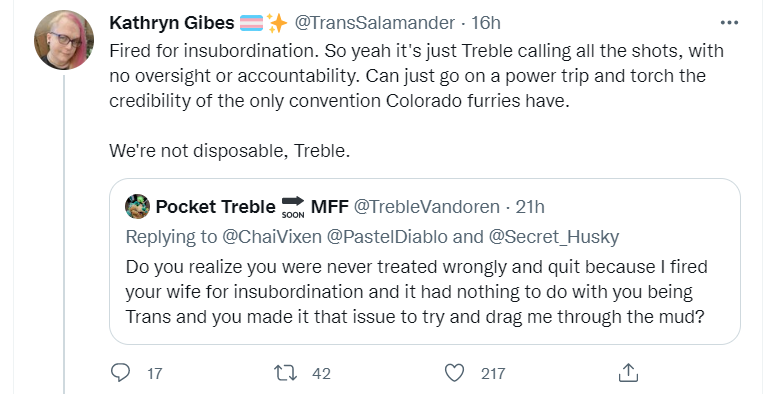
Task: Visit the @TrebleVandoren handle
Action: pyautogui.click(x=426, y=207)
